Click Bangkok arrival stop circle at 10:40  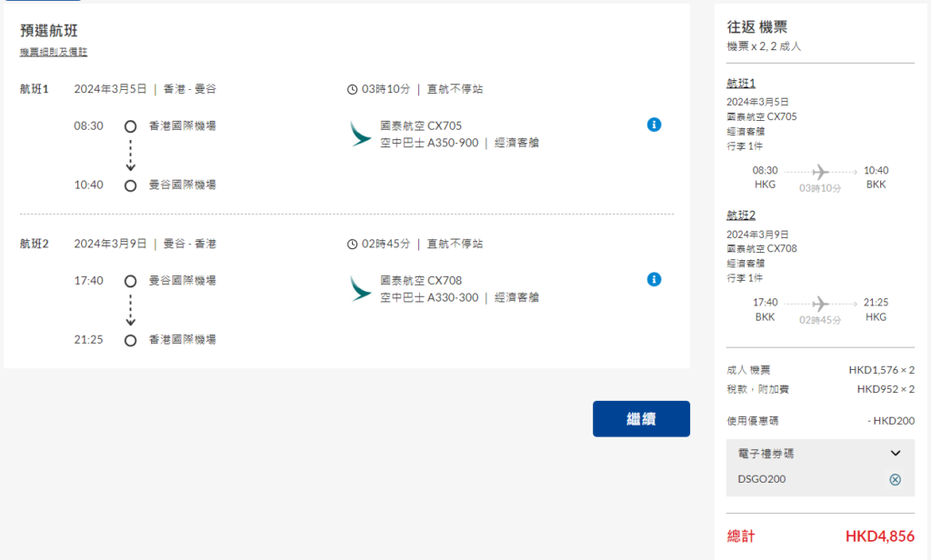pos(130,185)
